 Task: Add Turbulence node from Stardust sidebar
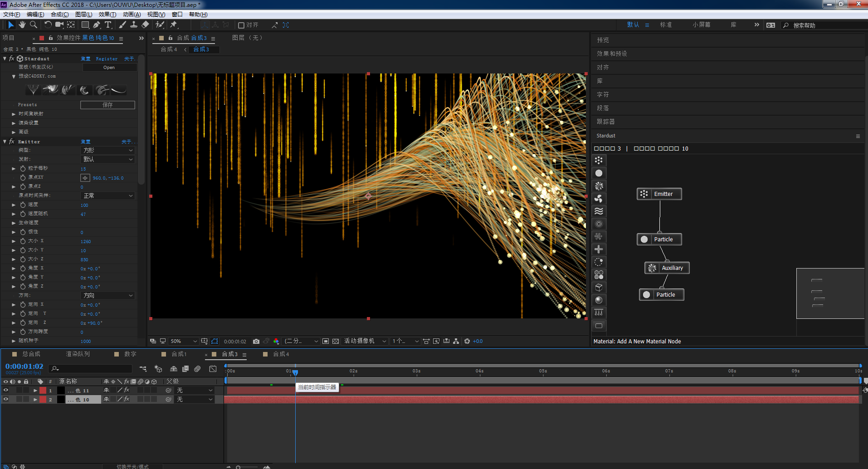coord(599,211)
